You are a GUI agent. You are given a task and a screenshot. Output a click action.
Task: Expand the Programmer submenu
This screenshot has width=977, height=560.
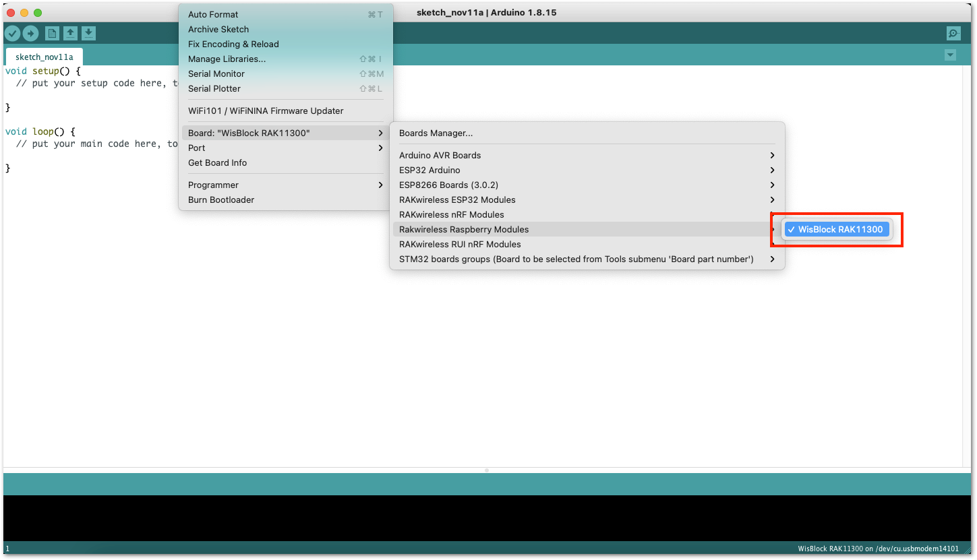coord(286,185)
